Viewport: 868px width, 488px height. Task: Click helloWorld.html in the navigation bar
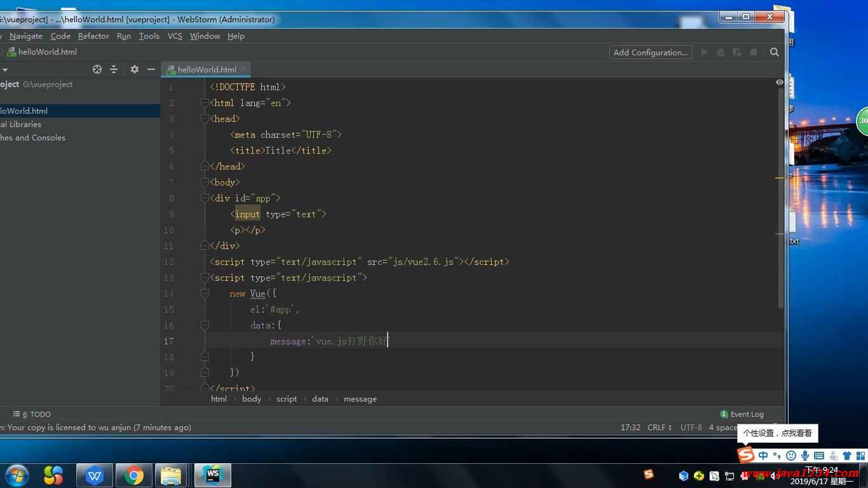(42, 52)
